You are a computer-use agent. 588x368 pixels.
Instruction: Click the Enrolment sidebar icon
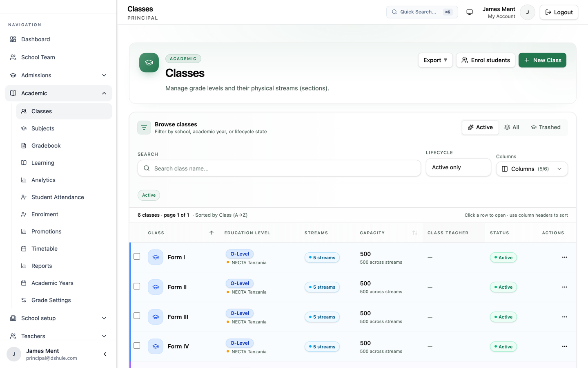coord(24,214)
